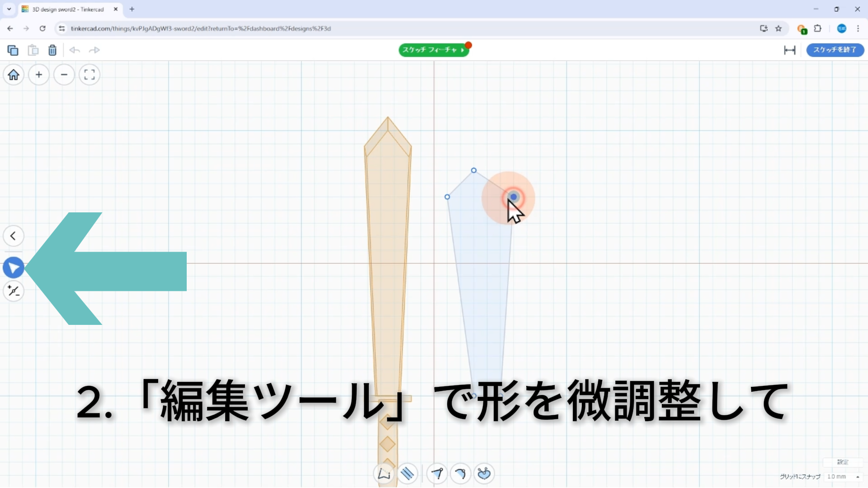The width and height of the screenshot is (868, 488).
Task: Select the hatched parallel lines tool
Action: (407, 474)
